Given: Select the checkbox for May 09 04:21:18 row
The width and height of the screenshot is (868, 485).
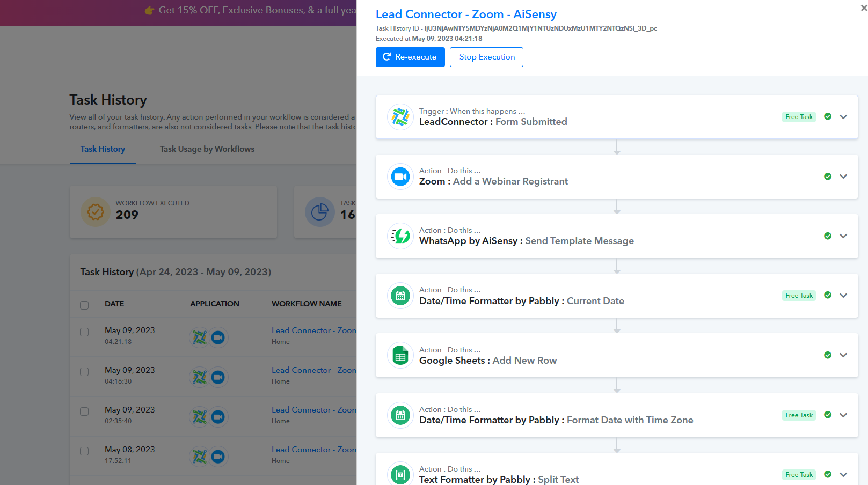Looking at the screenshot, I should coord(84,332).
